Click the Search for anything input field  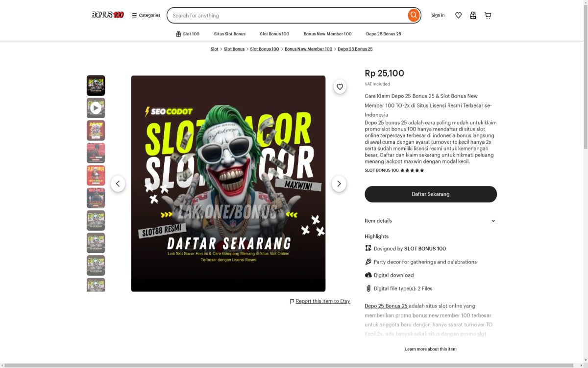tap(287, 15)
